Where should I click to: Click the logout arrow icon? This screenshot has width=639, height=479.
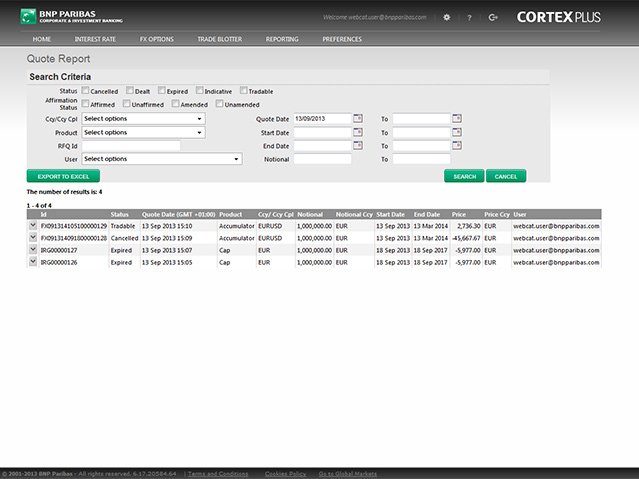[493, 18]
